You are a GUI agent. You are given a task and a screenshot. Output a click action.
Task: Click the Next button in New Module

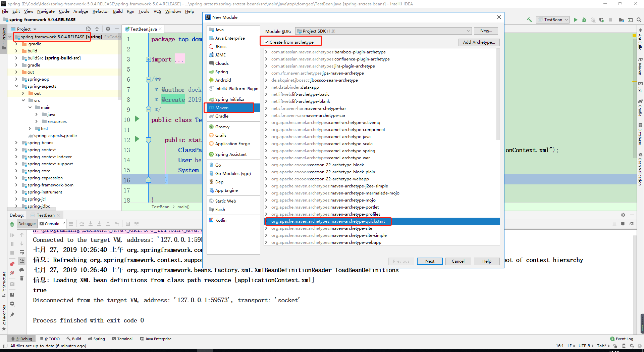point(430,261)
